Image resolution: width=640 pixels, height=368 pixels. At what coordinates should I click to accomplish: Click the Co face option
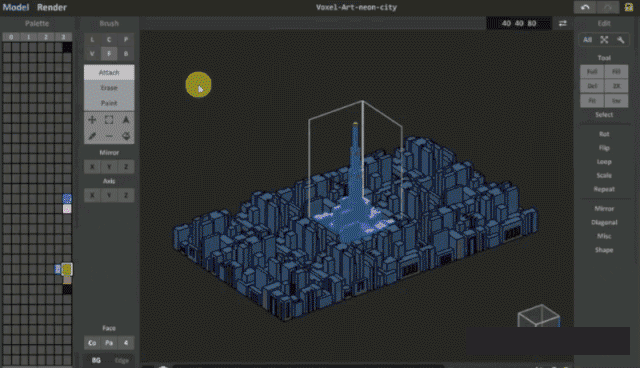[x=92, y=343]
